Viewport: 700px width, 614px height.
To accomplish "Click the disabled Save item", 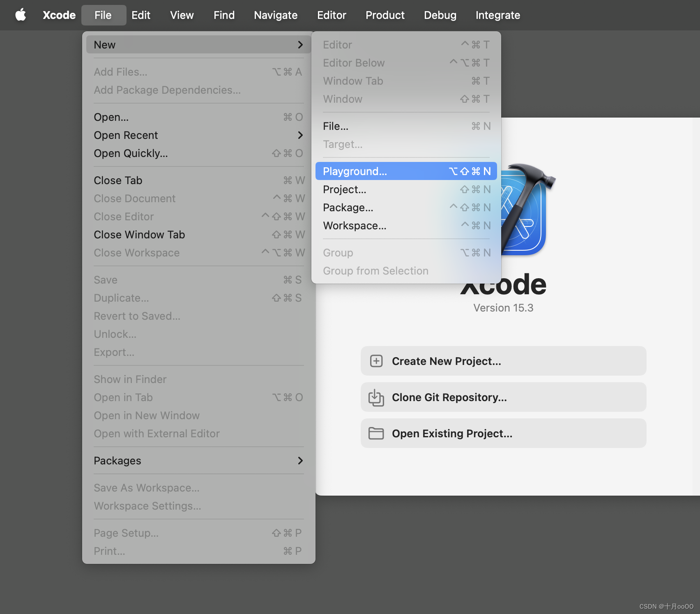I will (199, 279).
